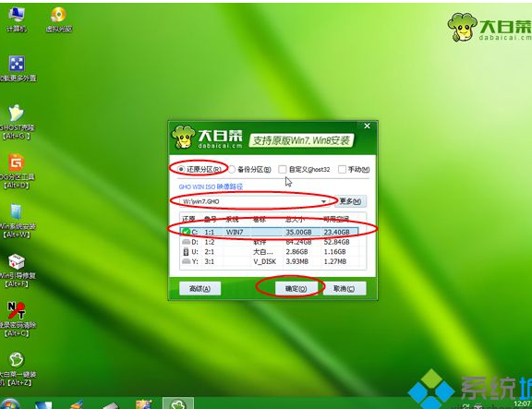Select the C: 1:1 WIN7 partition row
The height and width of the screenshot is (409, 532).
click(270, 232)
